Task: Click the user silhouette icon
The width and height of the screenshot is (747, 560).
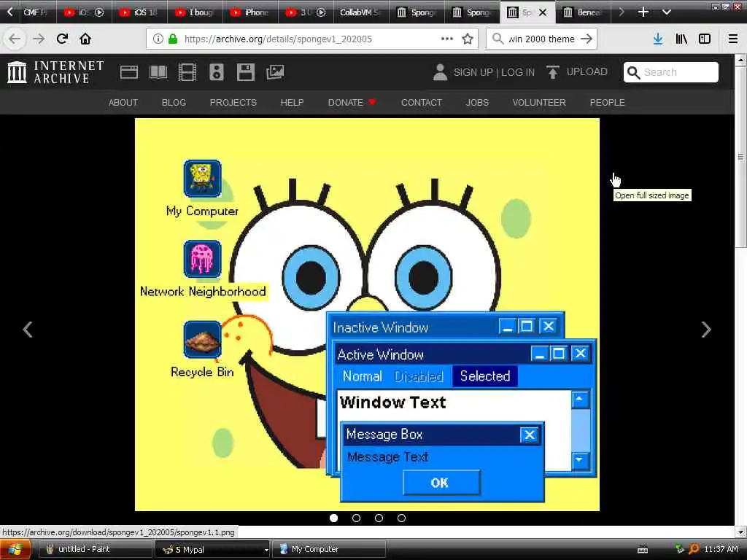Action: pyautogui.click(x=440, y=72)
